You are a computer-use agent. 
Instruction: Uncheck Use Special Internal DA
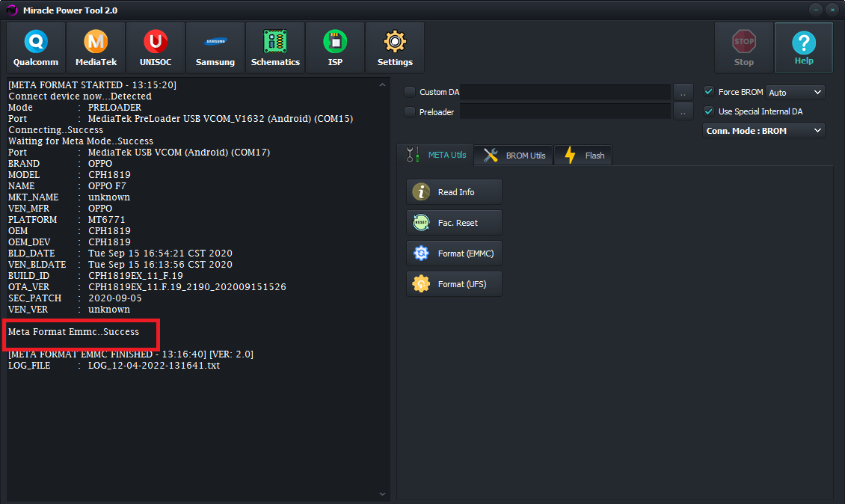click(x=709, y=111)
